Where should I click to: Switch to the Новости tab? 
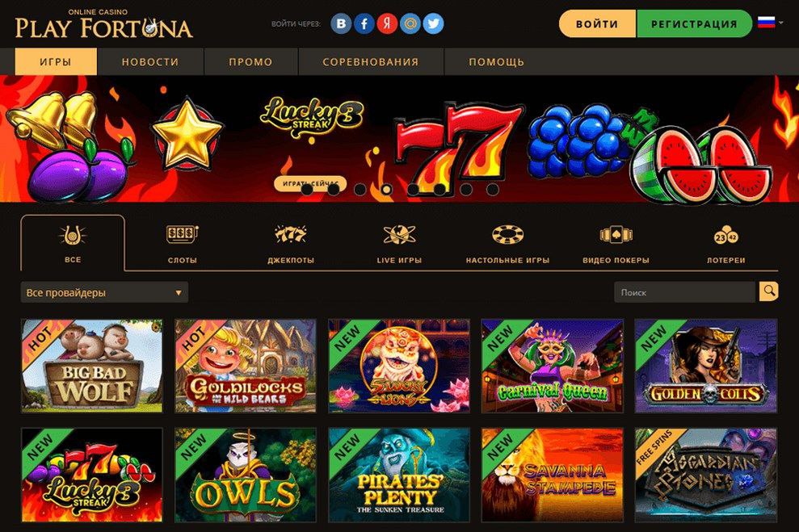click(x=150, y=61)
